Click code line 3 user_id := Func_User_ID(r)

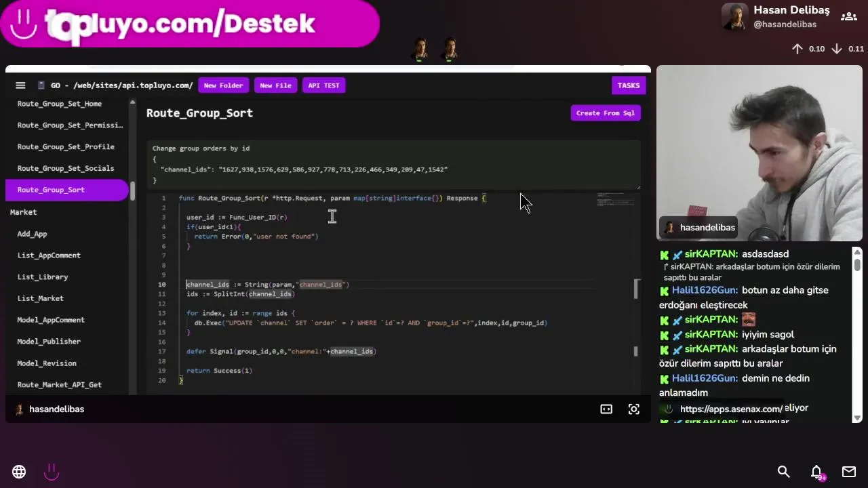pos(237,218)
